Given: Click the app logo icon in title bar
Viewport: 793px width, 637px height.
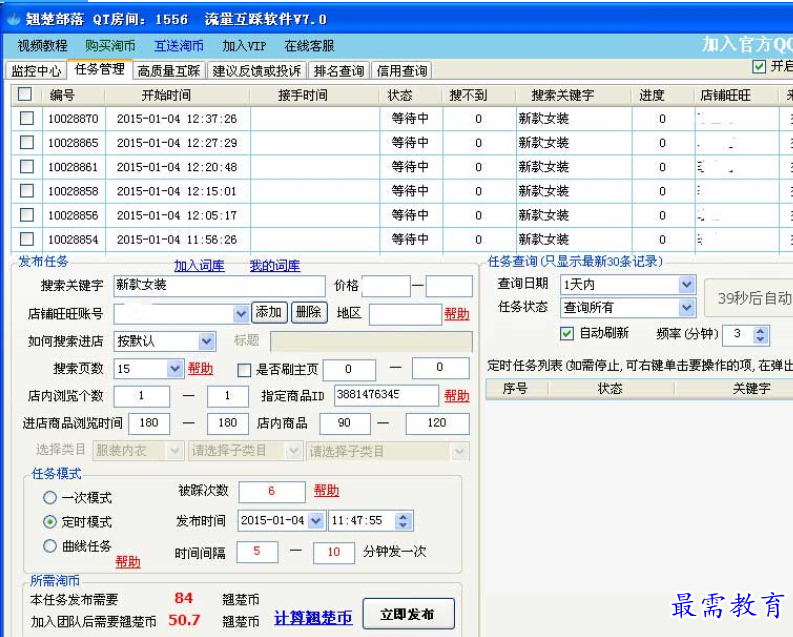Looking at the screenshot, I should pyautogui.click(x=12, y=19).
